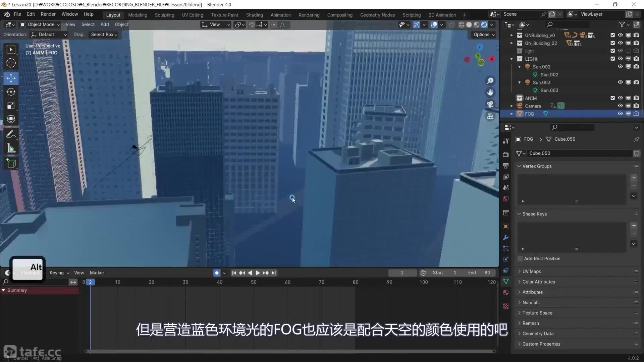Viewport: 644px width, 362px height.
Task: Click the End frame field
Action: (x=479, y=273)
